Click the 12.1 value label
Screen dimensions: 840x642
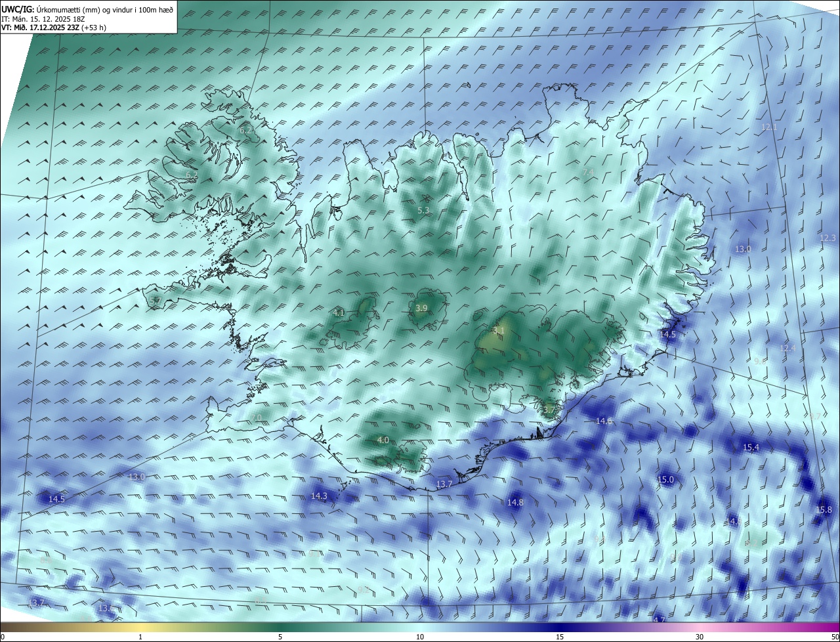769,127
